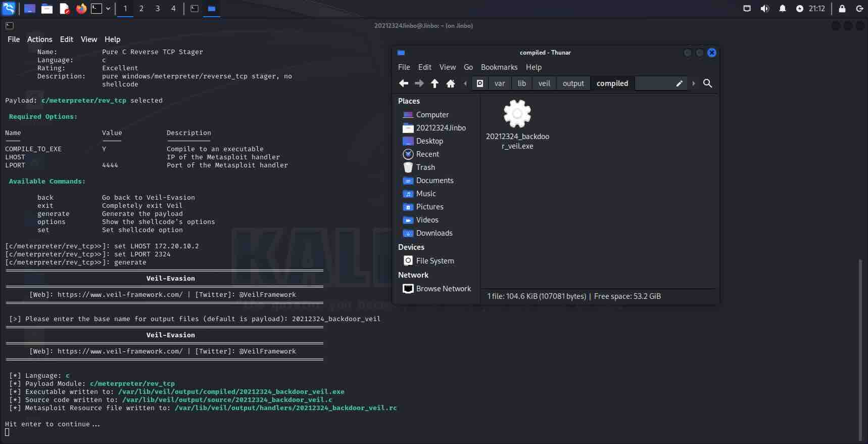Open Thunar's Go menu
The width and height of the screenshot is (868, 444).
tap(468, 67)
